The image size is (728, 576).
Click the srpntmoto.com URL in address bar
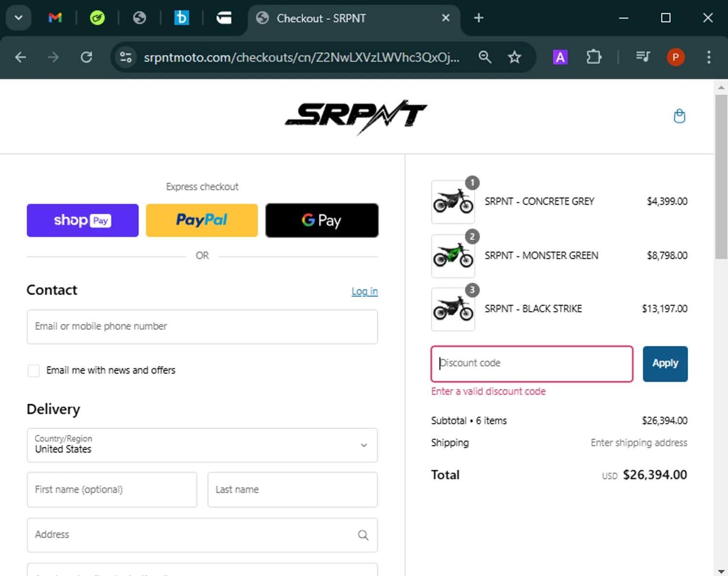coord(301,57)
